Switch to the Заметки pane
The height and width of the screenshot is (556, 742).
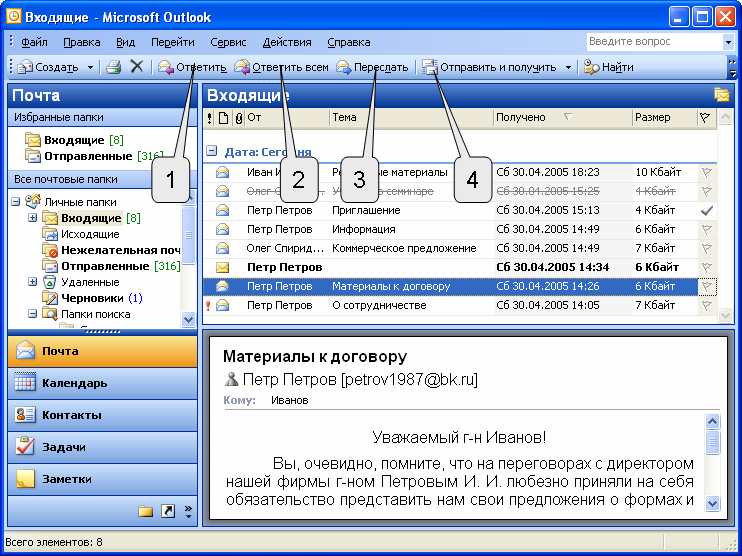pos(102,479)
